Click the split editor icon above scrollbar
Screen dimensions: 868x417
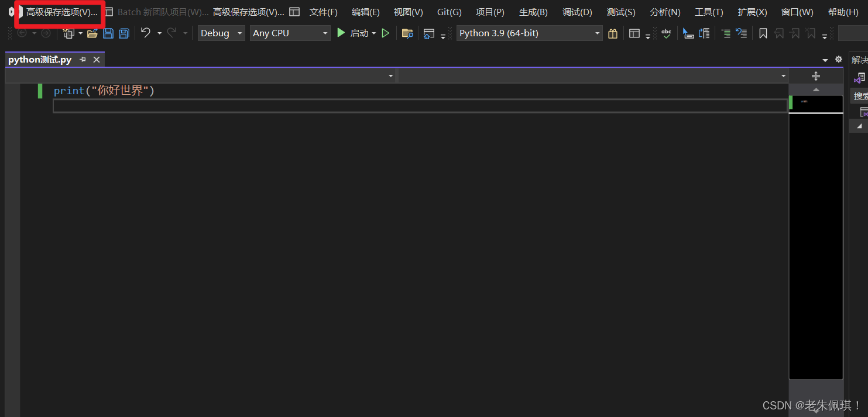click(x=816, y=76)
